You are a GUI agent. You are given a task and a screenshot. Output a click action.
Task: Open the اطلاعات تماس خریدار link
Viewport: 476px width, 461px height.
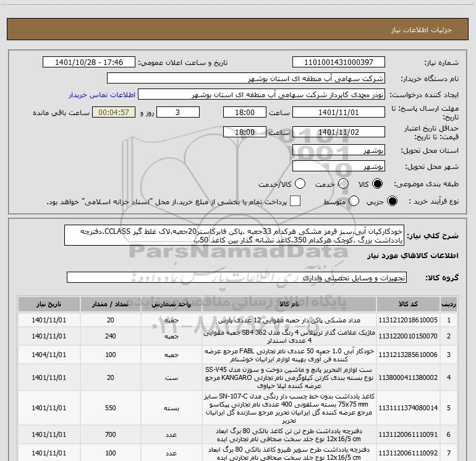tap(102, 95)
